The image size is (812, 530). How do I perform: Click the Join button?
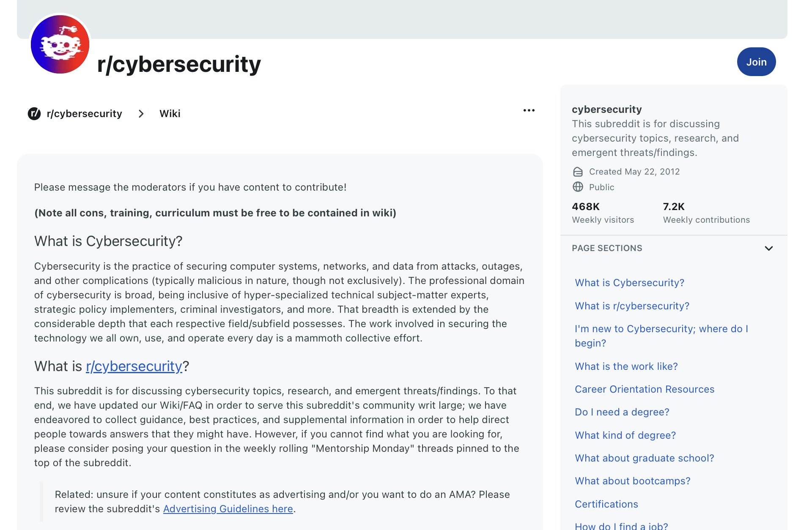(756, 62)
